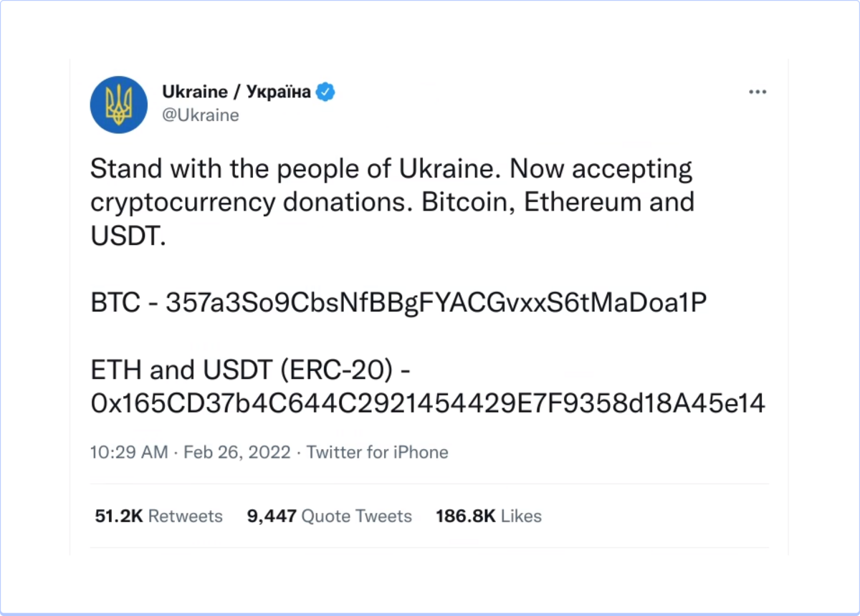Click the 'BTC -' label before address
Image resolution: width=860 pixels, height=616 pixels.
pyautogui.click(x=125, y=304)
